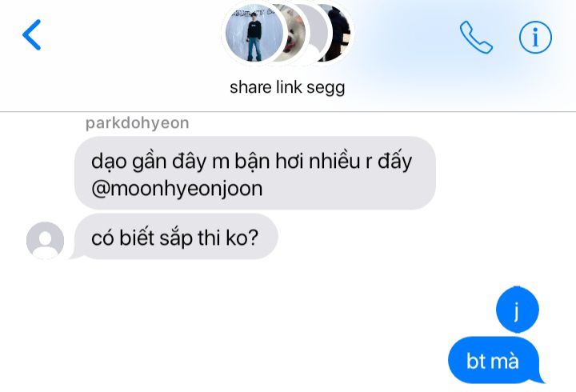Open the conversation info panel

pos(535,37)
